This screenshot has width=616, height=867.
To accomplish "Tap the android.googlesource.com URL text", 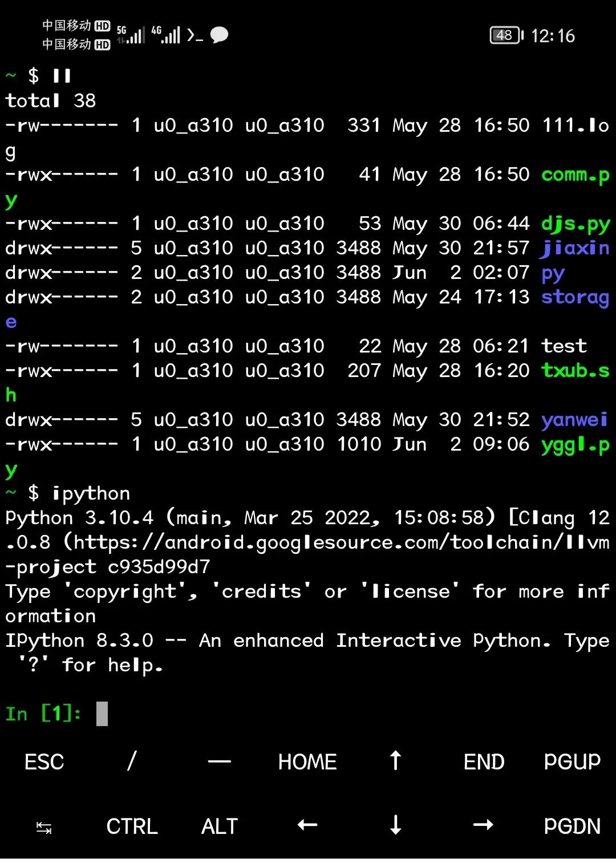I will pyautogui.click(x=342, y=542).
